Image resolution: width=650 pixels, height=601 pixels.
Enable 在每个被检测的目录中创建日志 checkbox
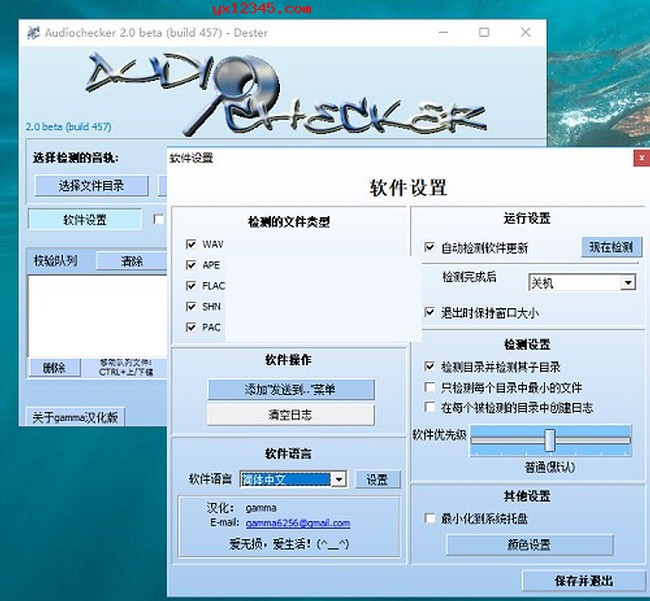pos(429,407)
